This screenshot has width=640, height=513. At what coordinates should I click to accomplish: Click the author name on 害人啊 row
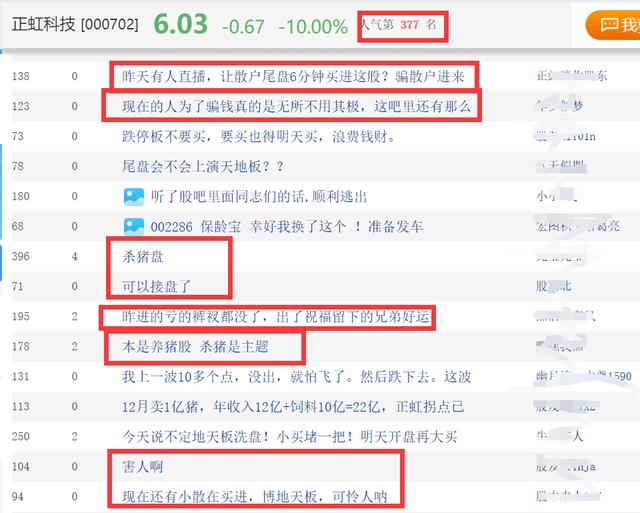[x=566, y=466]
